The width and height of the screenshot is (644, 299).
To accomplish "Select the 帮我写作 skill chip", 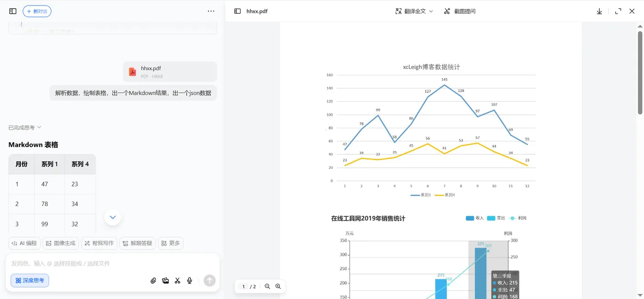I will pos(99,243).
